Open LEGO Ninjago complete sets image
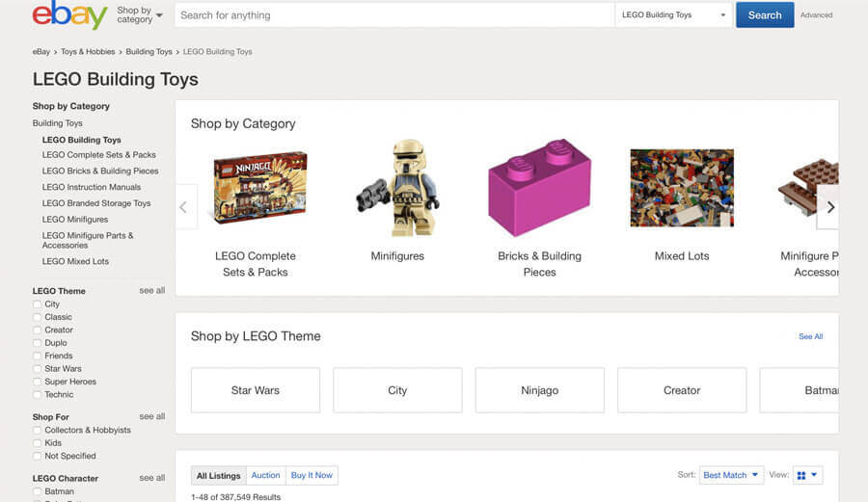Screen dimensions: 868x502 coord(259,189)
